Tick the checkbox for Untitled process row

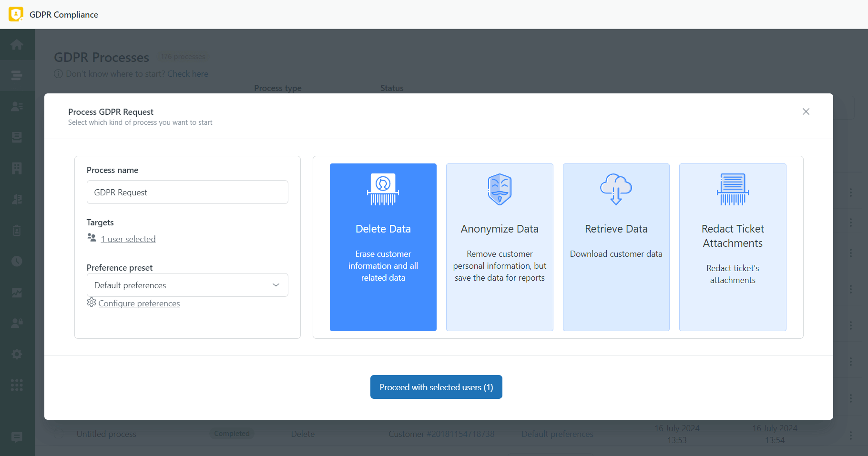pyautogui.click(x=59, y=434)
